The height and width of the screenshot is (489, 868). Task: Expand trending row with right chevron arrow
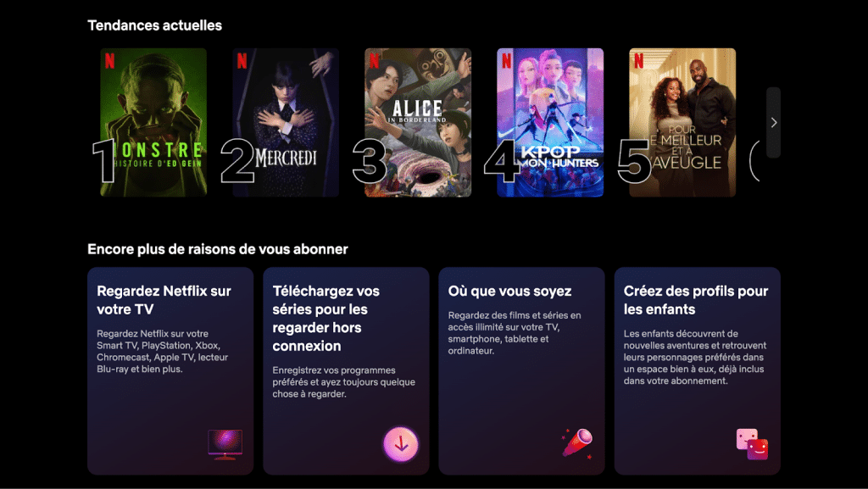click(773, 122)
